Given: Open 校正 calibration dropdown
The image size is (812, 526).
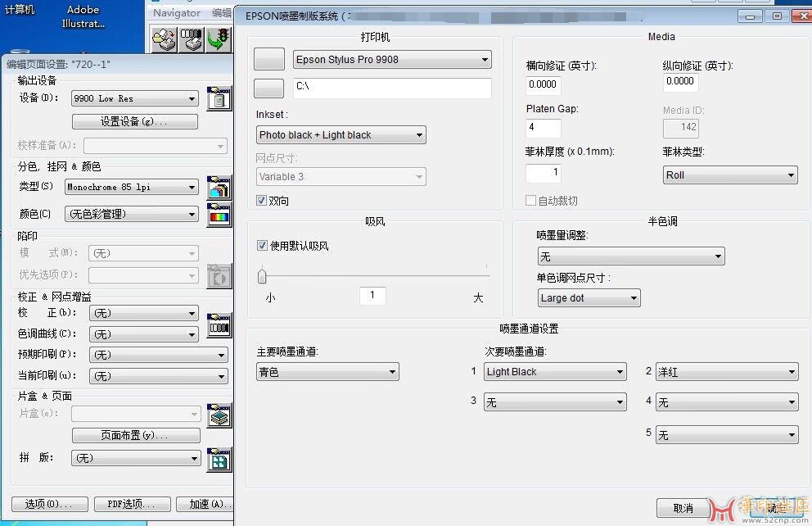Looking at the screenshot, I should [x=143, y=313].
